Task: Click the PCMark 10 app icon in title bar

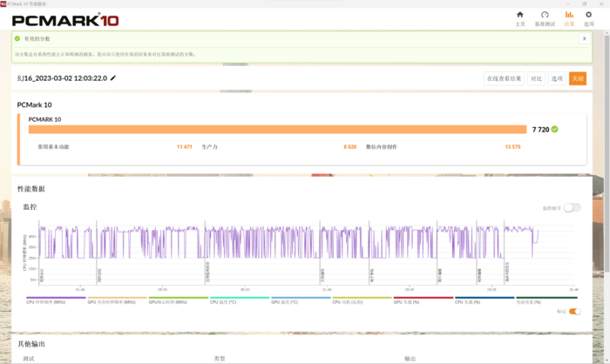Action: 3,3
